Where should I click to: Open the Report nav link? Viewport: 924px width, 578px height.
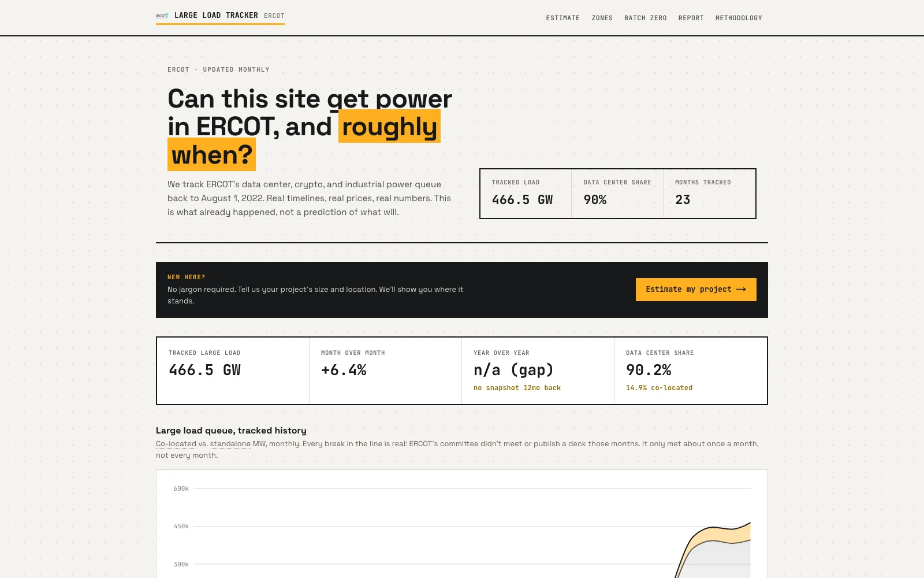691,18
